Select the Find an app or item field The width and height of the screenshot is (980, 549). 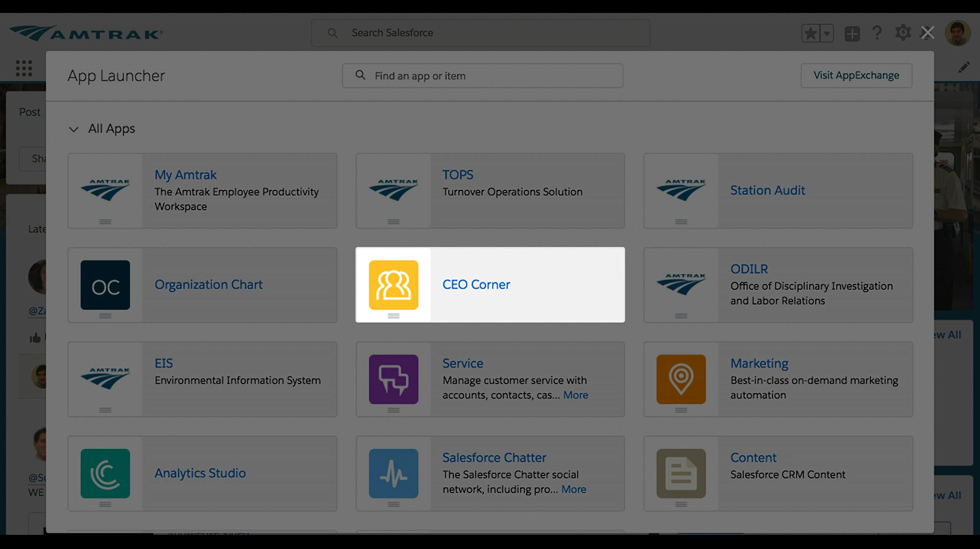(483, 75)
